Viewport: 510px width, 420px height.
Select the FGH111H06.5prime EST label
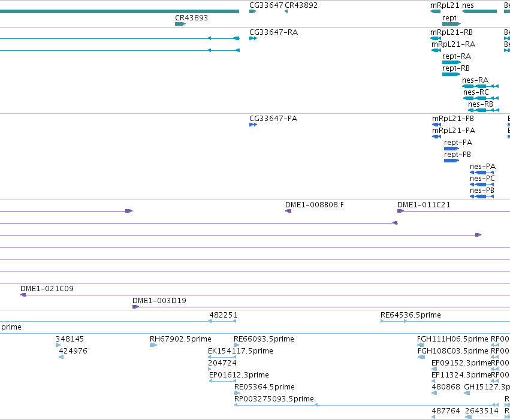point(452,339)
